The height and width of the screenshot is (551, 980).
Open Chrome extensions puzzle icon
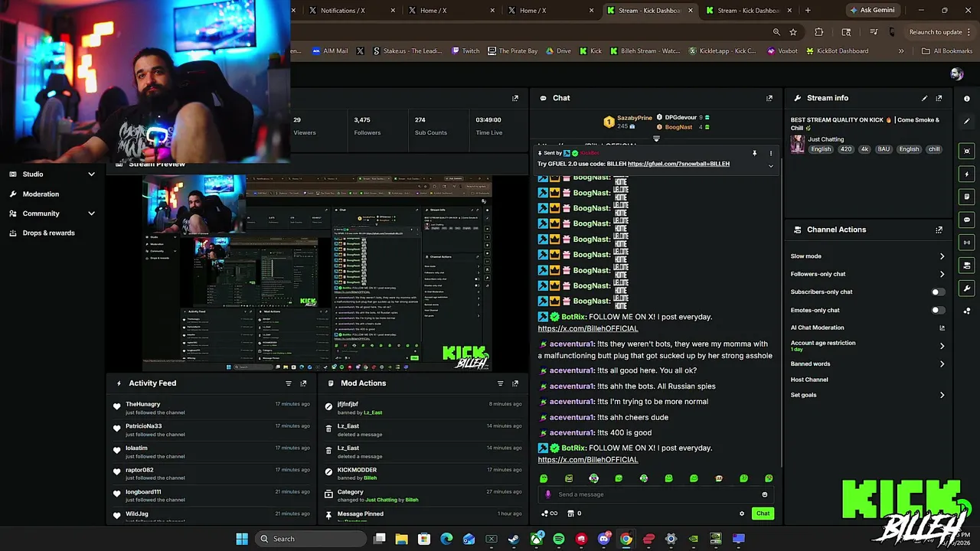pyautogui.click(x=819, y=32)
